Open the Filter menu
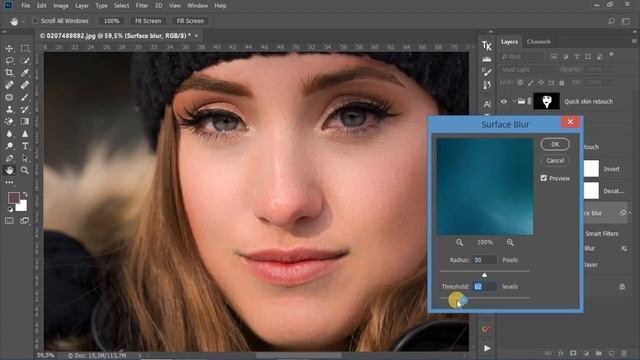 142,6
